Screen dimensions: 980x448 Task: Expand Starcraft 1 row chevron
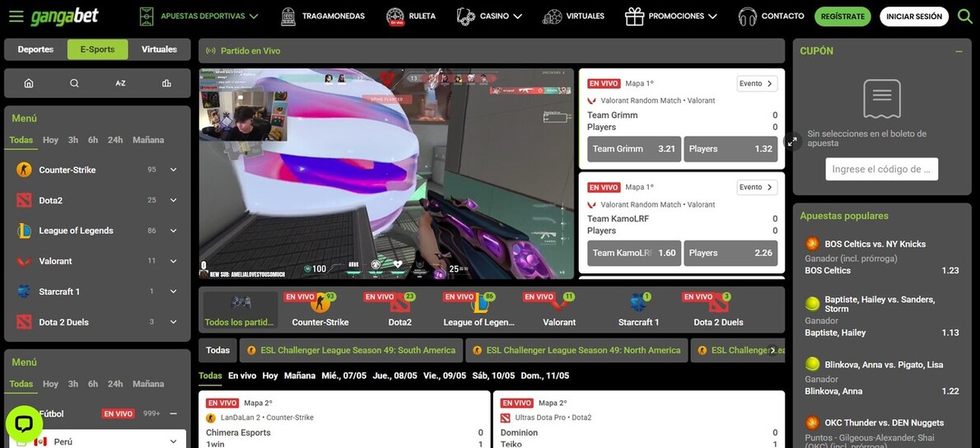pos(173,292)
